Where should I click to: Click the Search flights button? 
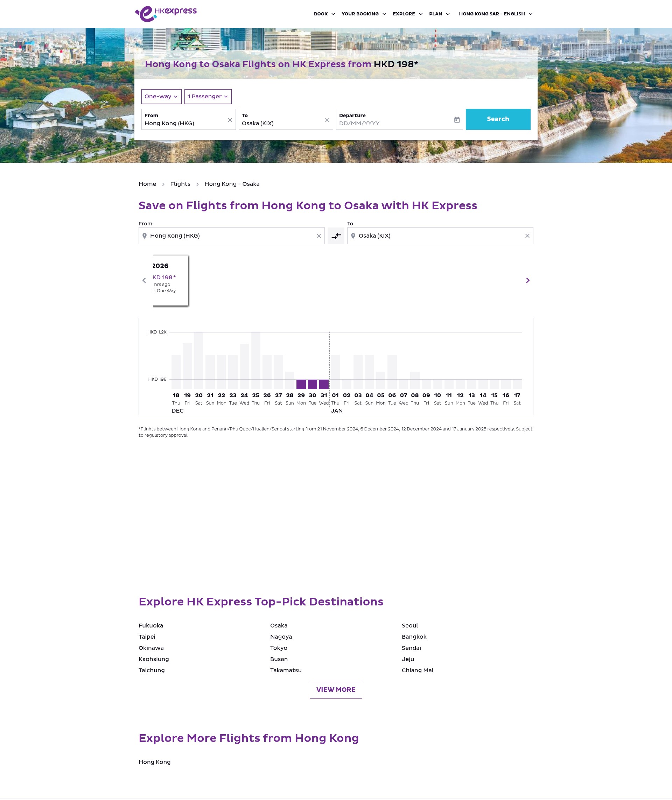[498, 119]
